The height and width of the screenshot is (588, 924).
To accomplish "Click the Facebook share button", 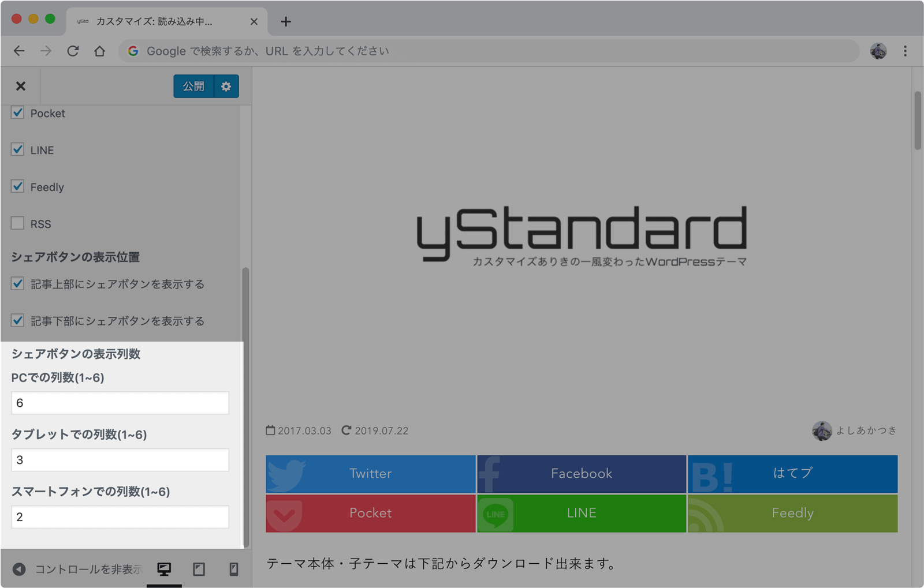I will tap(582, 474).
